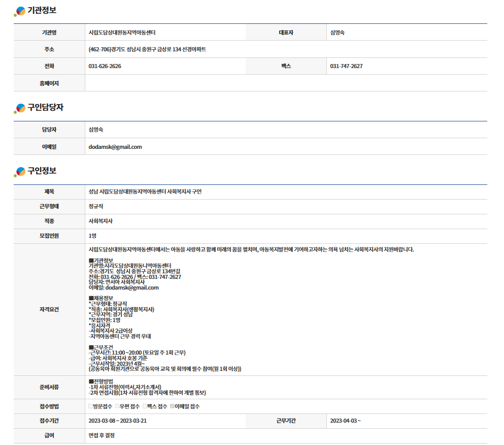Click the colored icon beside 기관정보 heading

pos(20,11)
